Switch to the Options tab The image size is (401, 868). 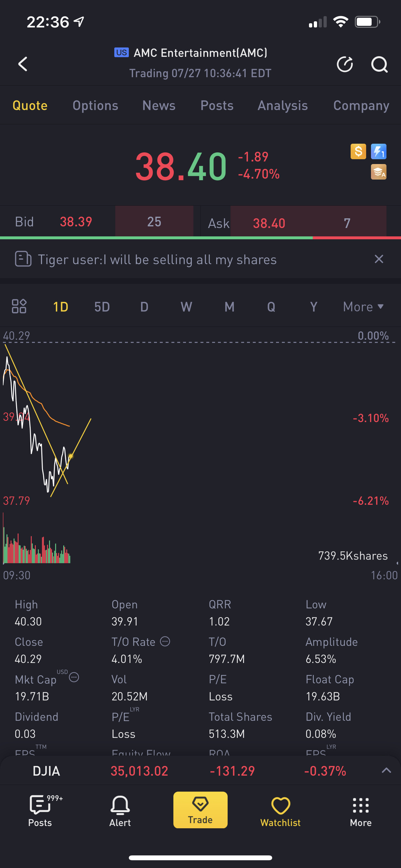[x=95, y=106]
